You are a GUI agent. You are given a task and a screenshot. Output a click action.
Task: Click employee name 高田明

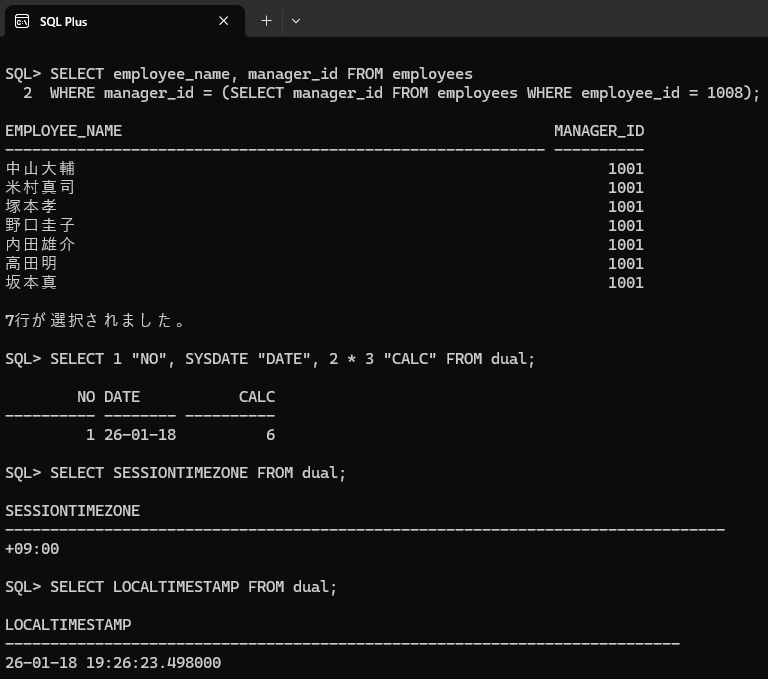(31, 264)
